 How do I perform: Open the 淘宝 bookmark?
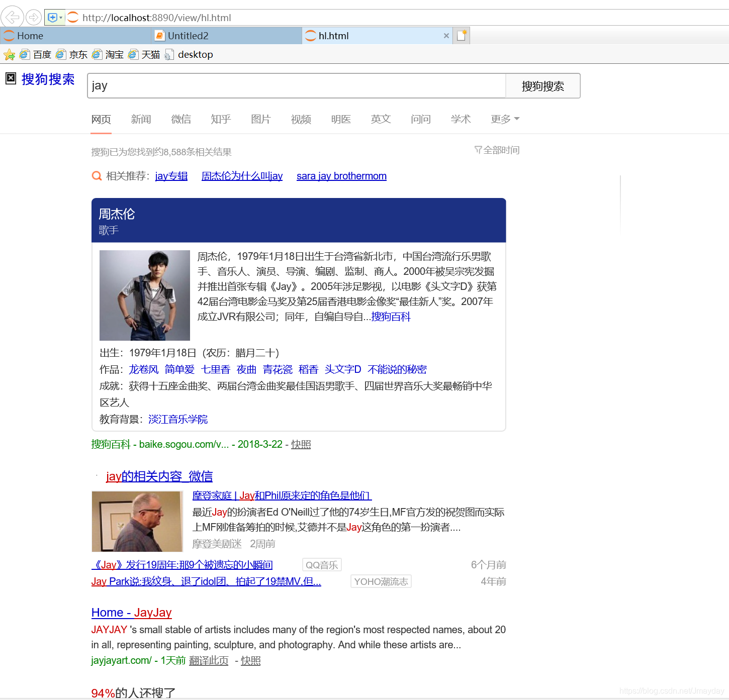(108, 54)
